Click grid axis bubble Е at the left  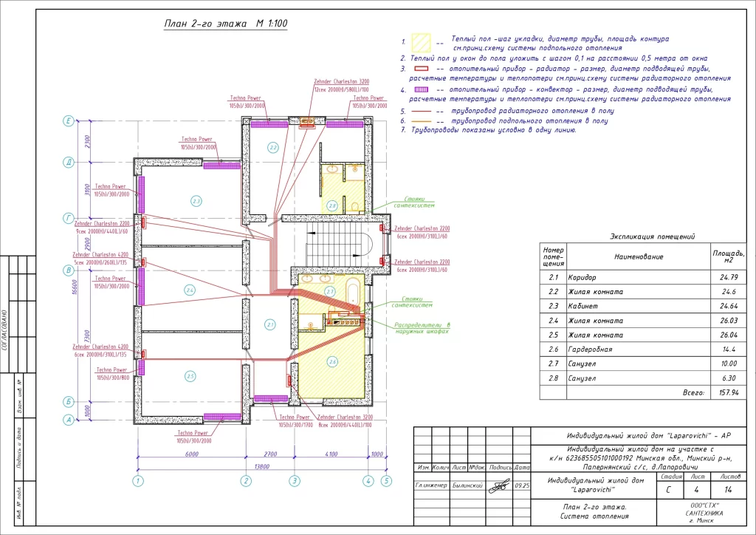tap(69, 120)
